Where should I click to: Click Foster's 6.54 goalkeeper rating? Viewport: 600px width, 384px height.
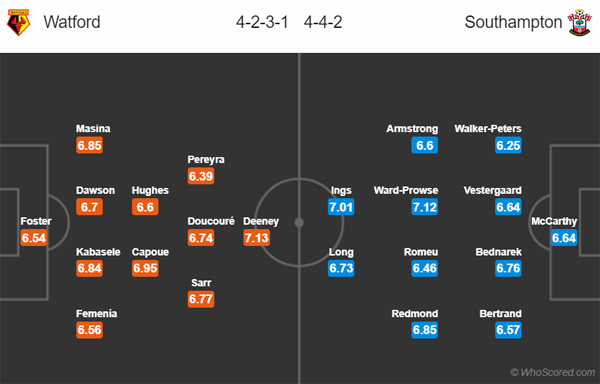(34, 238)
